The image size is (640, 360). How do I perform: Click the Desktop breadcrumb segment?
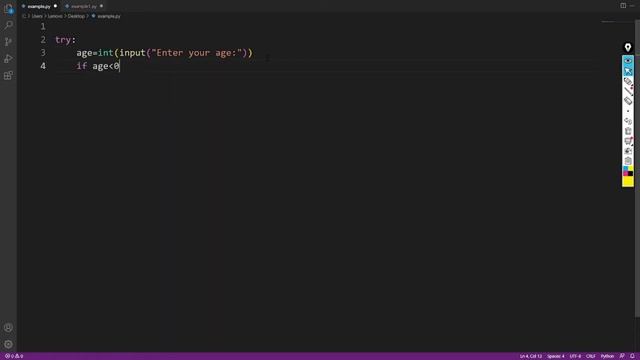(76, 16)
